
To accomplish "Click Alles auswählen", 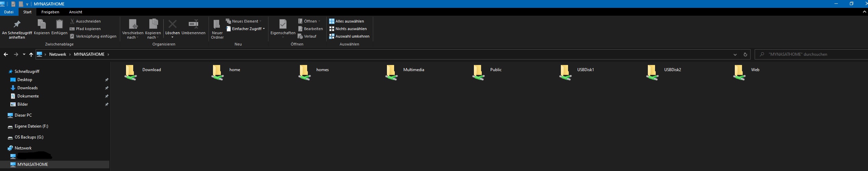I will click(347, 21).
